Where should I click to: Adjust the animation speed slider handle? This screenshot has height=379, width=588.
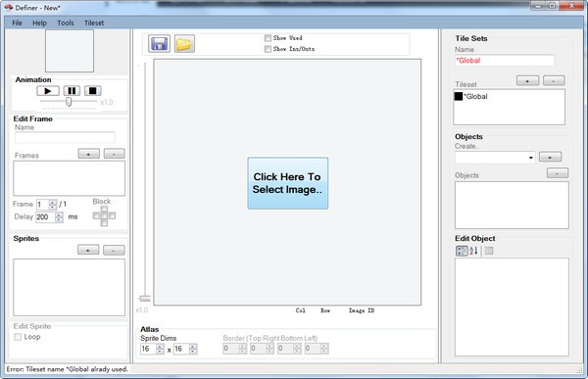[69, 102]
